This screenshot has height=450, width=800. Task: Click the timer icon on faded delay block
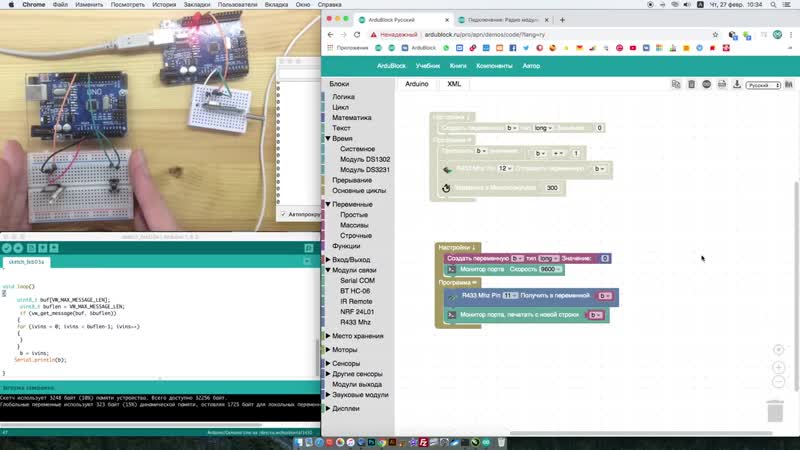pyautogui.click(x=446, y=188)
